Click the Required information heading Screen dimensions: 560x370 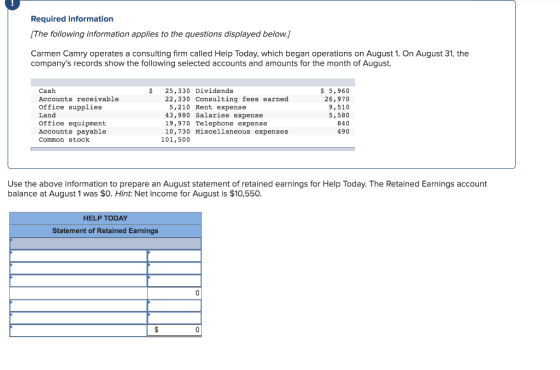click(72, 19)
